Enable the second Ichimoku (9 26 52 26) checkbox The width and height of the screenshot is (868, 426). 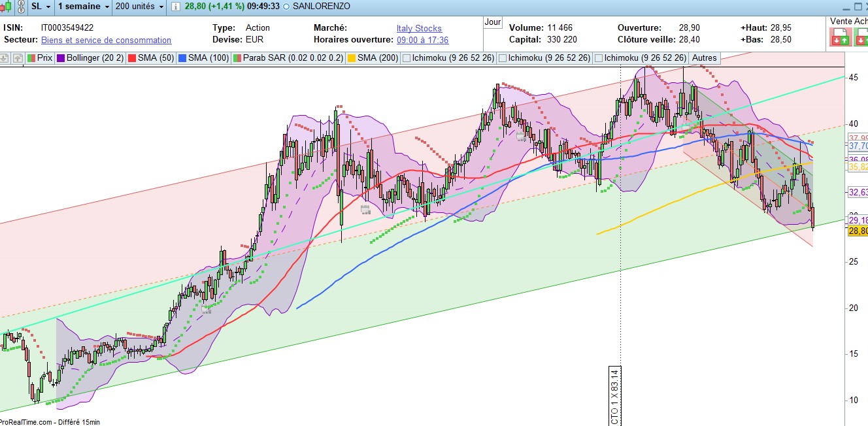[x=503, y=58]
